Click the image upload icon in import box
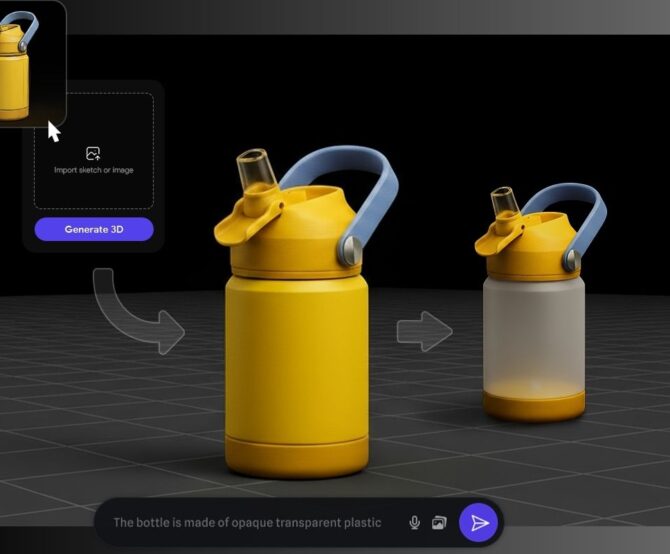The height and width of the screenshot is (554, 670). click(x=93, y=153)
